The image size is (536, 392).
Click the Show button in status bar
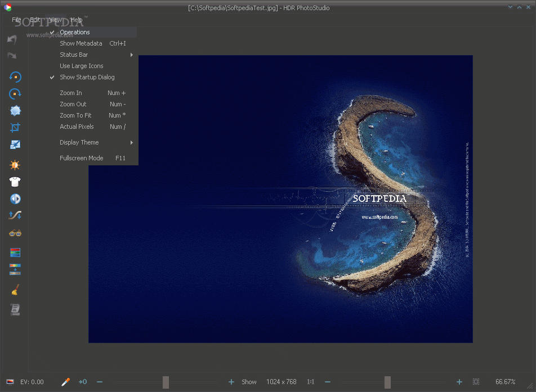coord(249,382)
